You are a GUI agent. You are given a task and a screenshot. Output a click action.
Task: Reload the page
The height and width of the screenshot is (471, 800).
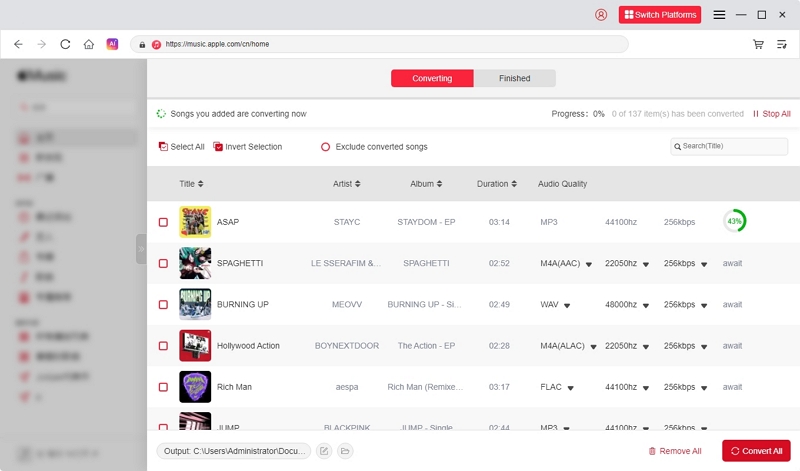point(65,44)
